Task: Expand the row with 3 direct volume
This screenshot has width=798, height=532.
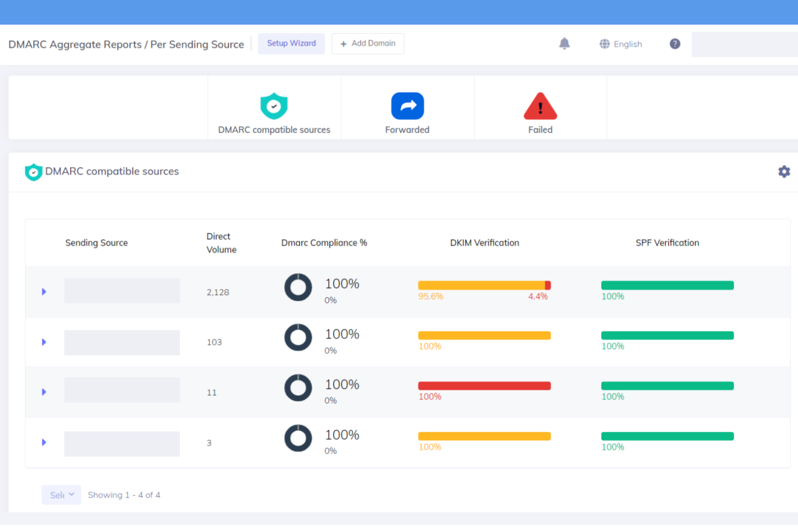Action: tap(44, 442)
